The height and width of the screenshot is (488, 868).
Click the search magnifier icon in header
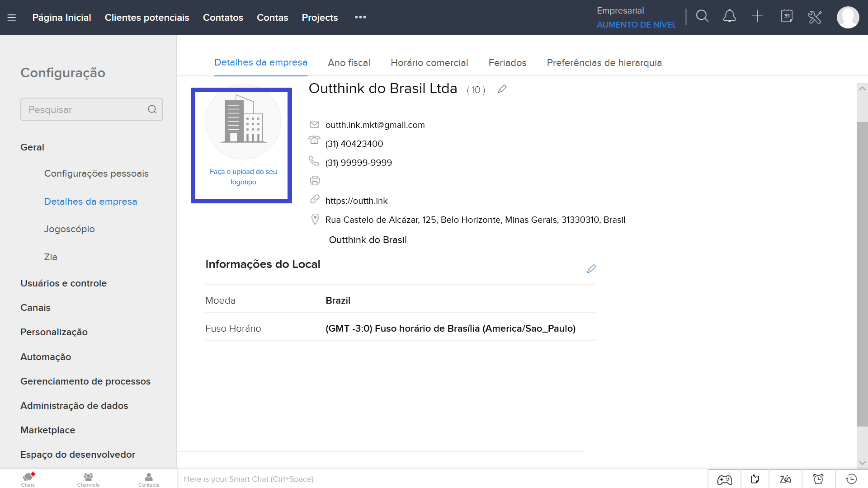tap(702, 17)
